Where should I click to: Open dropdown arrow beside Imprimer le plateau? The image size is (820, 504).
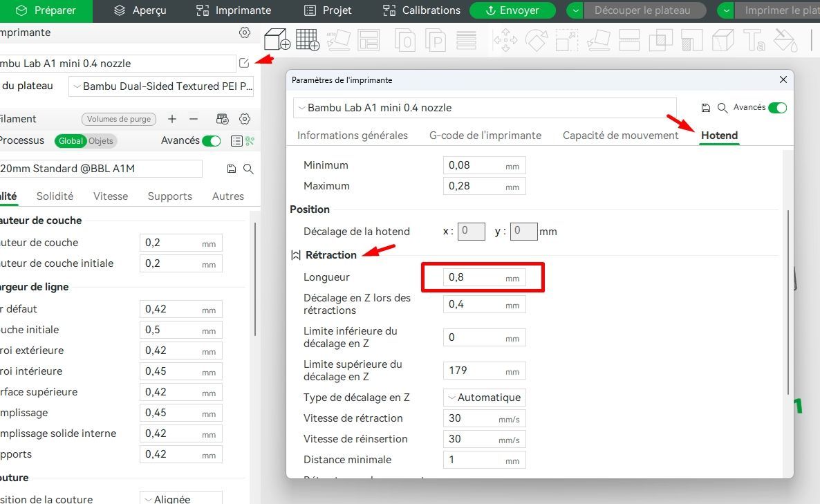[726, 10]
